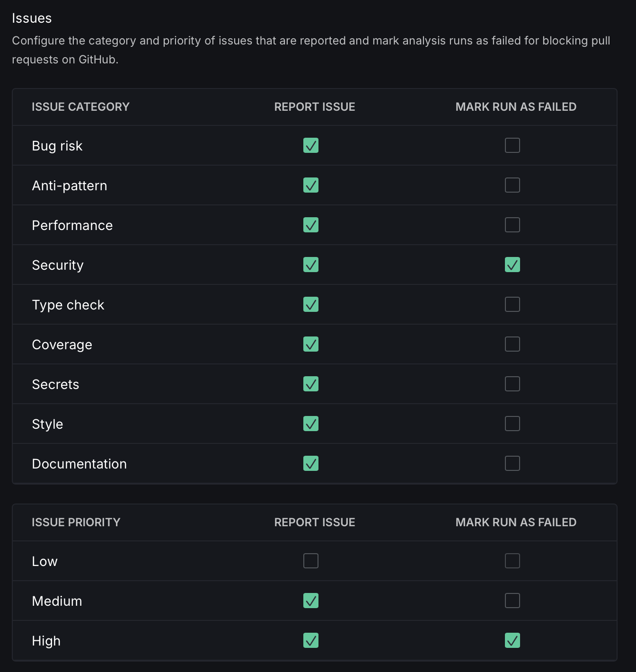The width and height of the screenshot is (636, 672).
Task: Uncheck Report Issue for Performance
Action: (311, 225)
